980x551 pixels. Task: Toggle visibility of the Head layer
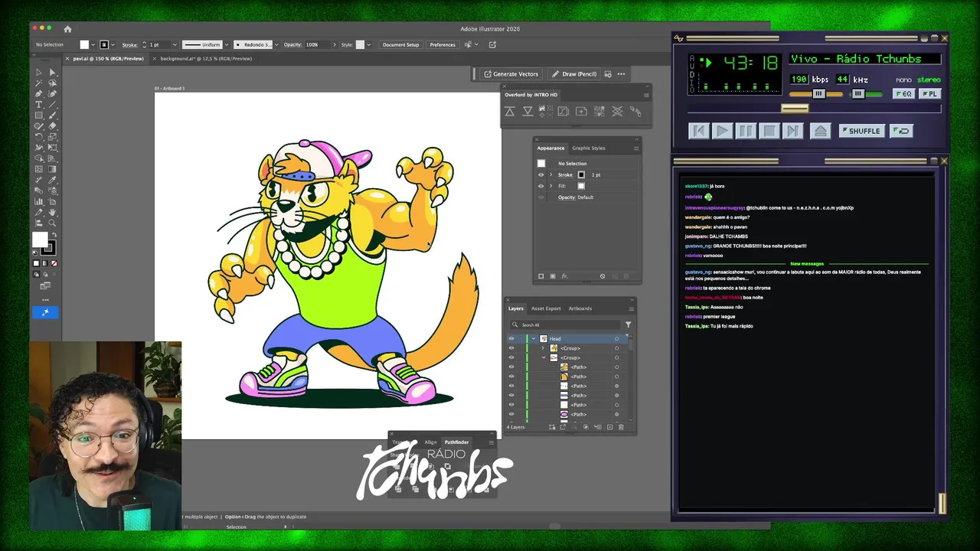(x=511, y=339)
